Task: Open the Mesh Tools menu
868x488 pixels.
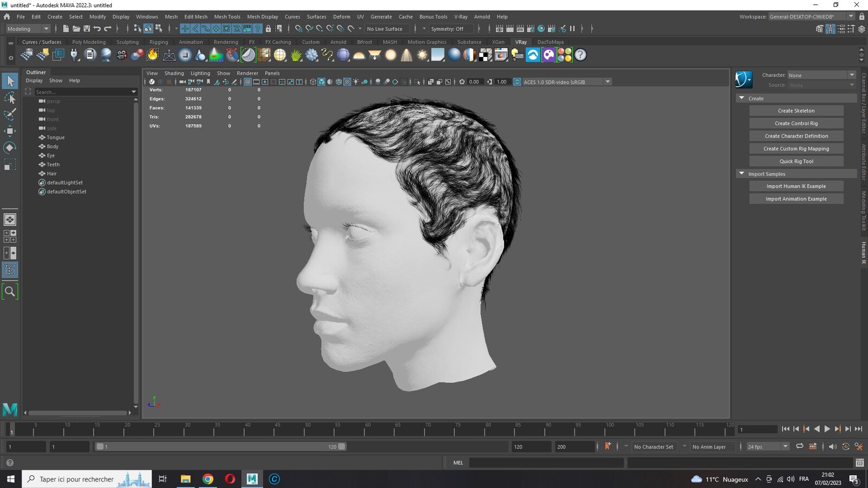Action: coord(227,17)
